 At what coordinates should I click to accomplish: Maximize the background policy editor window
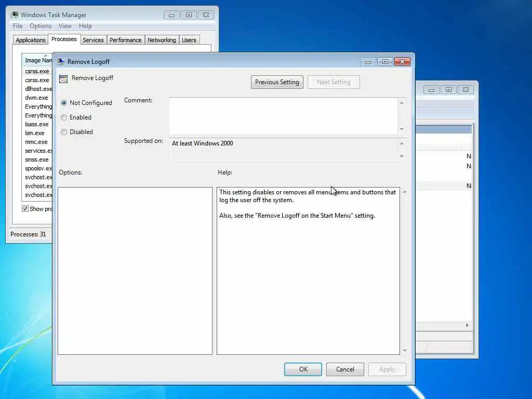pyautogui.click(x=448, y=90)
